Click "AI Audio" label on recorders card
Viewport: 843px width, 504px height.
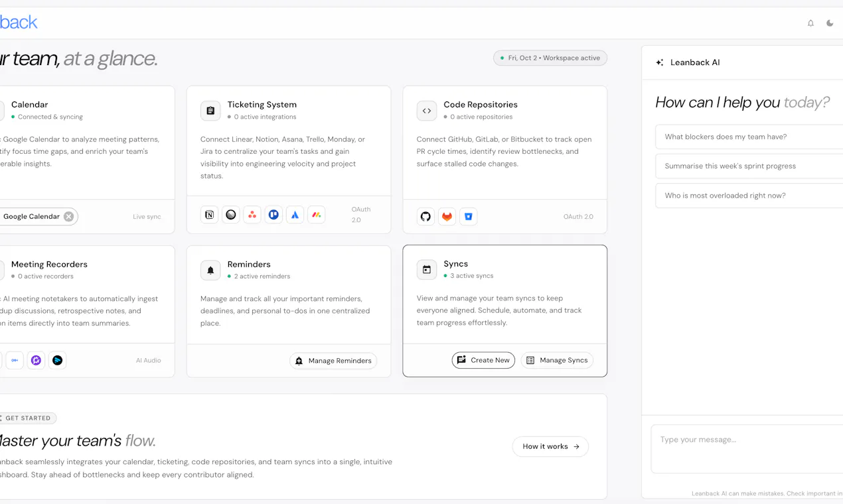149,361
